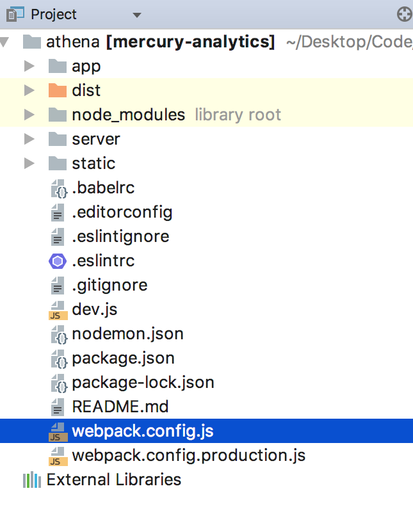Select the .eslintrc file

tap(103, 261)
